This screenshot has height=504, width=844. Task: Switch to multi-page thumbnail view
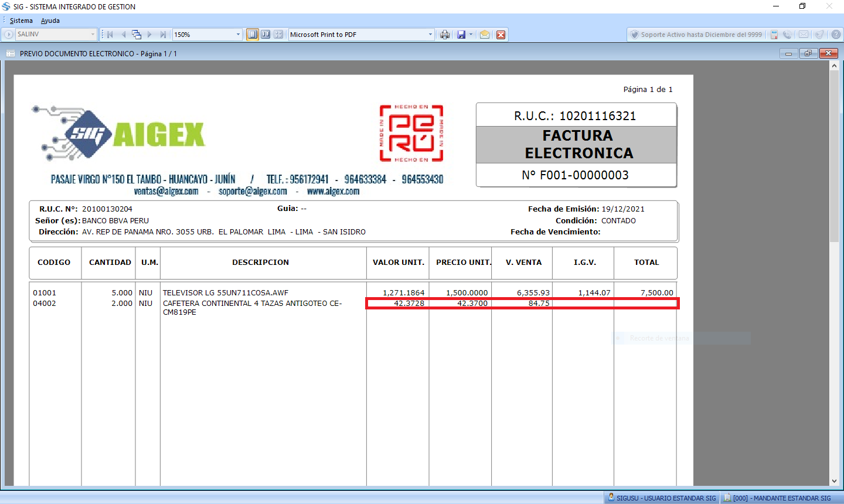click(278, 35)
